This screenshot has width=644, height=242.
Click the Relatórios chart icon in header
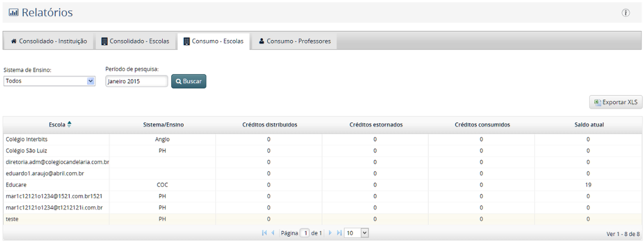pos(14,12)
